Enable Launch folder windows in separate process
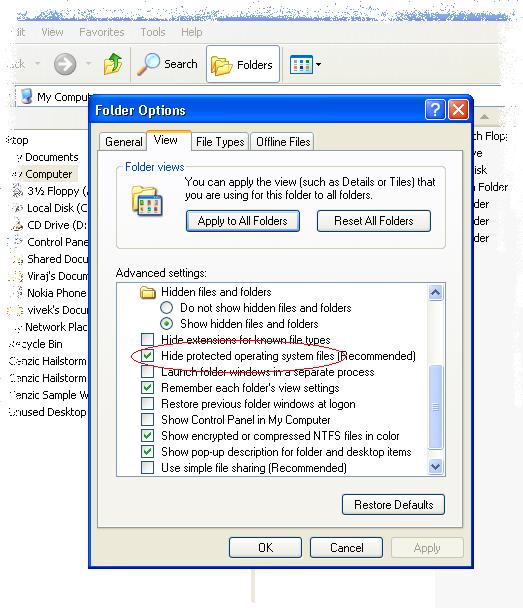523x608 pixels. 147,372
